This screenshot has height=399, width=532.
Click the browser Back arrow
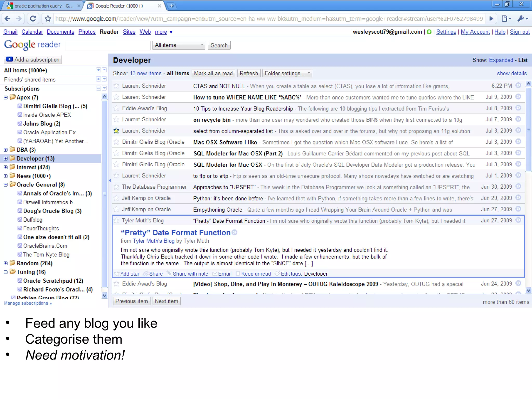coord(8,18)
